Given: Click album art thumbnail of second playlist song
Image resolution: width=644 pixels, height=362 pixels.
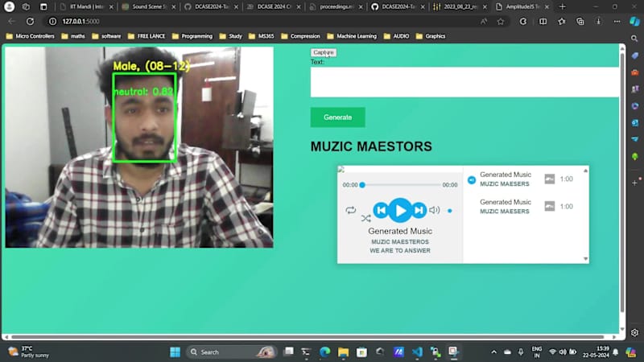Looking at the screenshot, I should click(x=550, y=206).
